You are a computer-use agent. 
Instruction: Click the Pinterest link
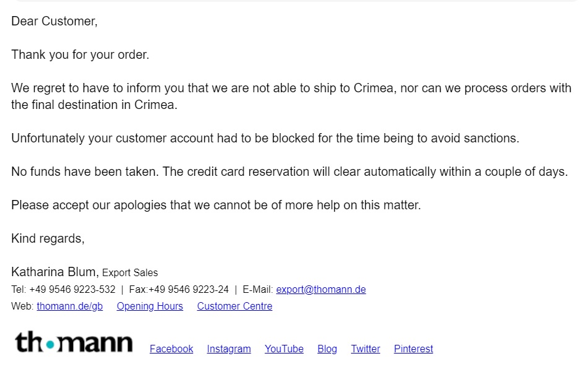(x=413, y=349)
